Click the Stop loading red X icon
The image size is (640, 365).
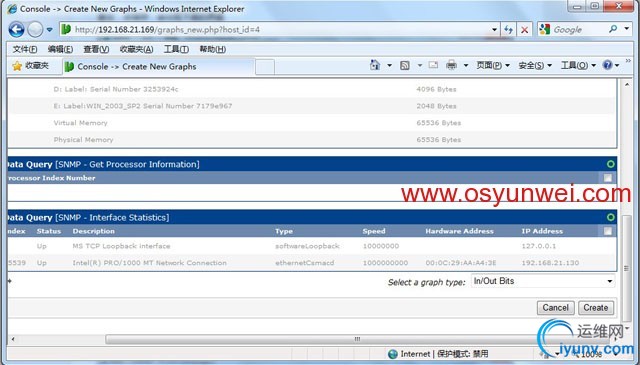pos(524,29)
